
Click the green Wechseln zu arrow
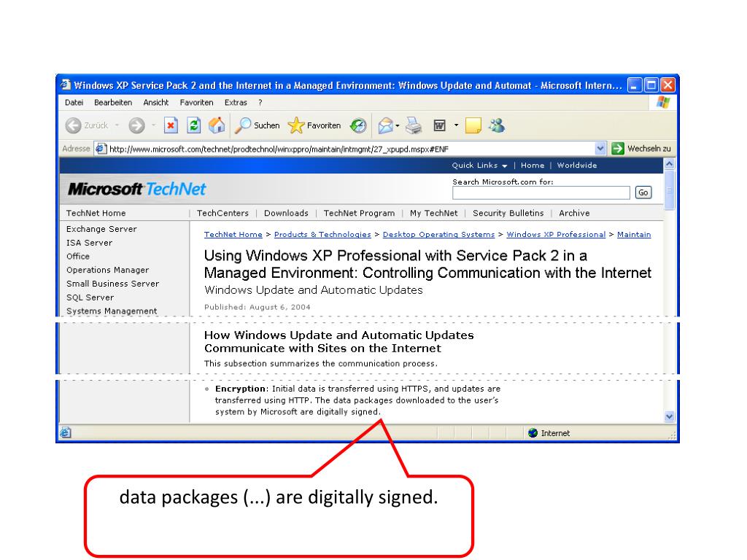pos(617,149)
